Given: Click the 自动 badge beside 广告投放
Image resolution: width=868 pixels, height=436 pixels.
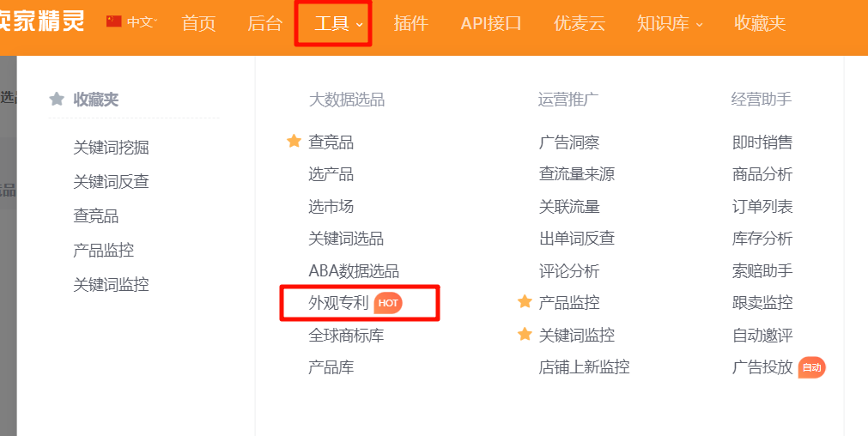Looking at the screenshot, I should (811, 367).
